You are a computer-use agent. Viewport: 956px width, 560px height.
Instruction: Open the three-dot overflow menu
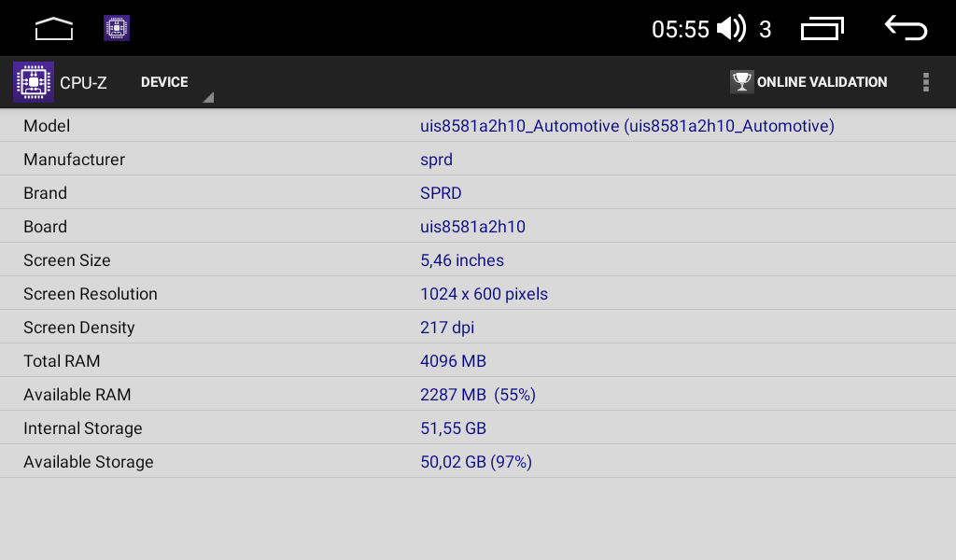click(925, 82)
